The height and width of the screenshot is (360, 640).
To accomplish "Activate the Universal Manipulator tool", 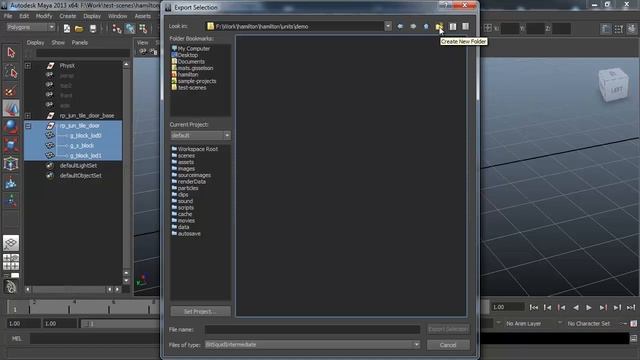I will tap(11, 164).
